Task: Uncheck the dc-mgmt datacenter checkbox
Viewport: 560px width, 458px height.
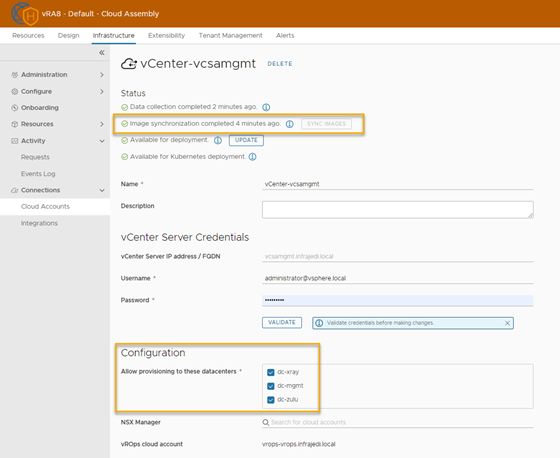Action: coord(271,386)
